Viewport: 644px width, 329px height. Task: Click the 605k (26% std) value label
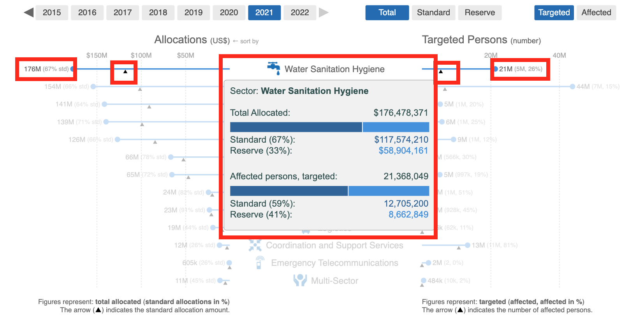pos(204,263)
